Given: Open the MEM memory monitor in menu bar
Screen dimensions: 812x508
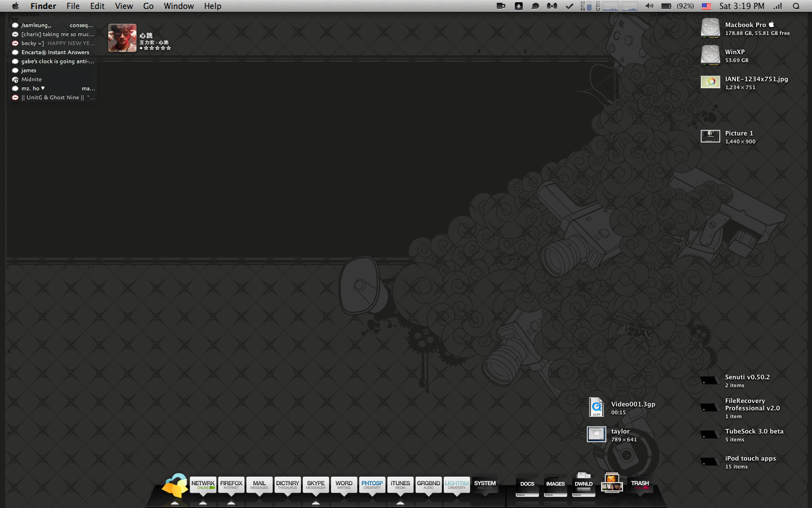Looking at the screenshot, I should pyautogui.click(x=586, y=6).
